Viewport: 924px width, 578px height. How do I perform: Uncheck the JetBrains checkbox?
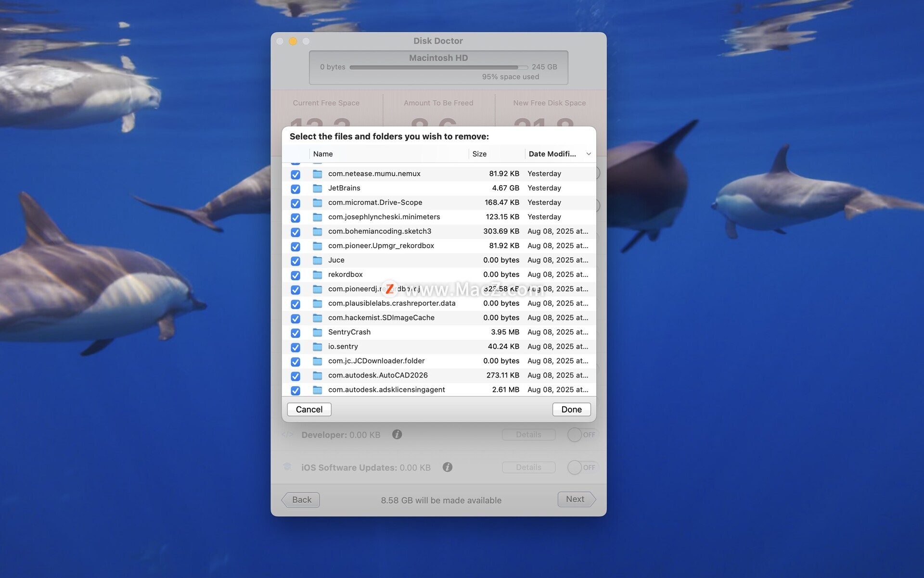[295, 188]
